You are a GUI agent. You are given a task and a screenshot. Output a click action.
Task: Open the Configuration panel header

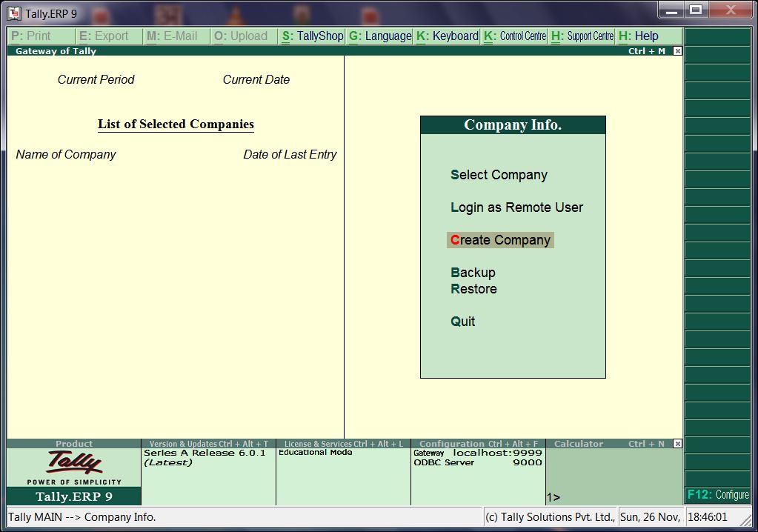[x=478, y=444]
